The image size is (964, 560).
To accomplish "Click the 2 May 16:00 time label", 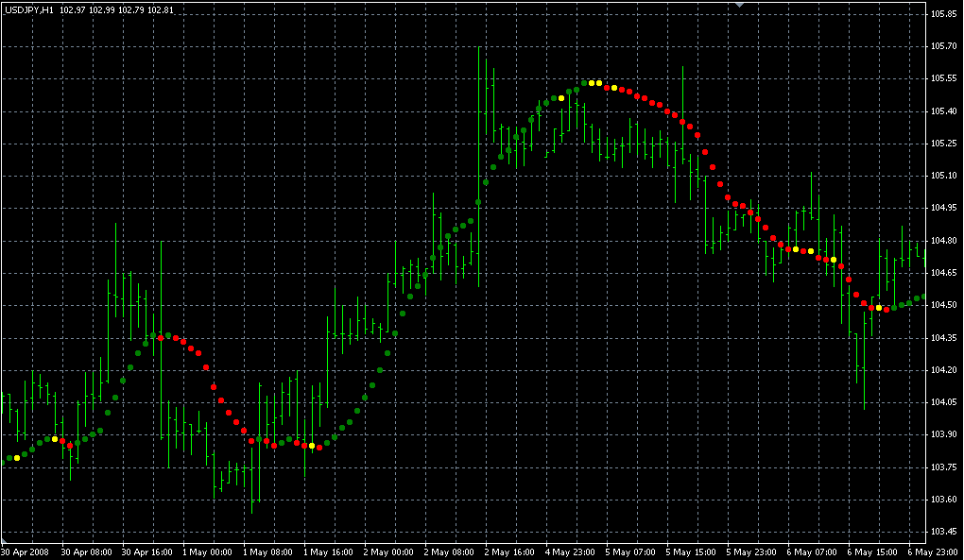I will pos(510,552).
